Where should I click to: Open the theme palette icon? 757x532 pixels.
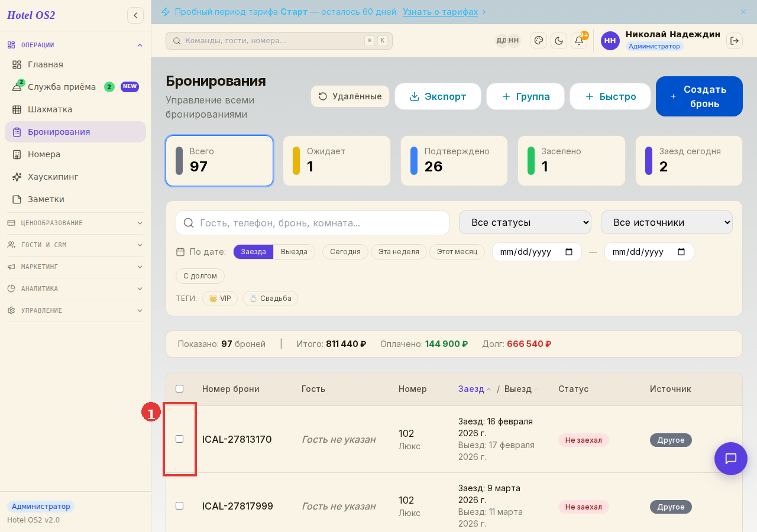point(539,40)
